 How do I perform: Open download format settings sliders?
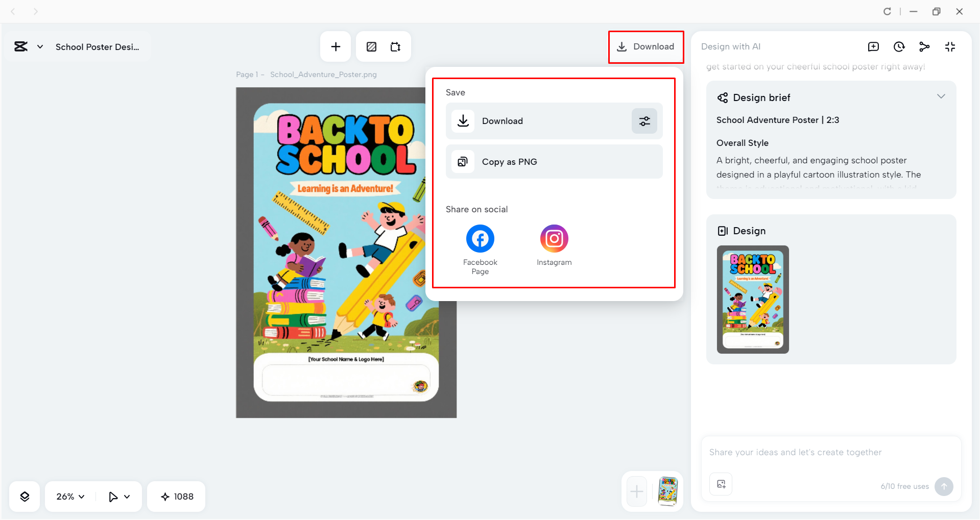pyautogui.click(x=643, y=121)
